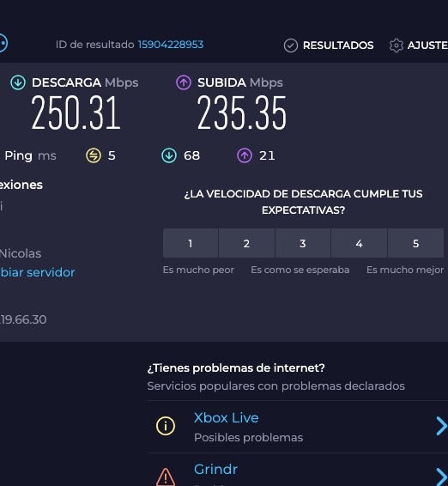The height and width of the screenshot is (486, 448).
Task: Open the RESULTADOS tab
Action: tap(338, 46)
